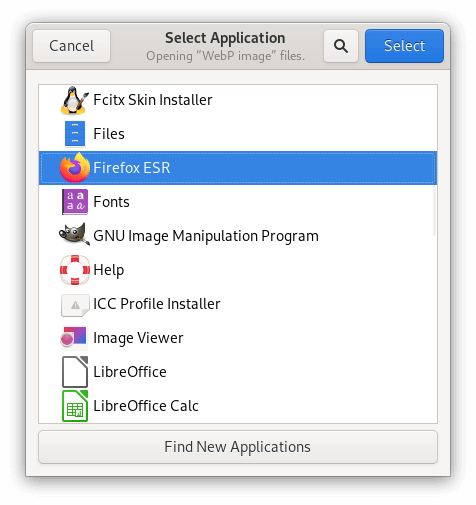
Task: Click the green LibreOffice Calc icon
Action: point(75,406)
